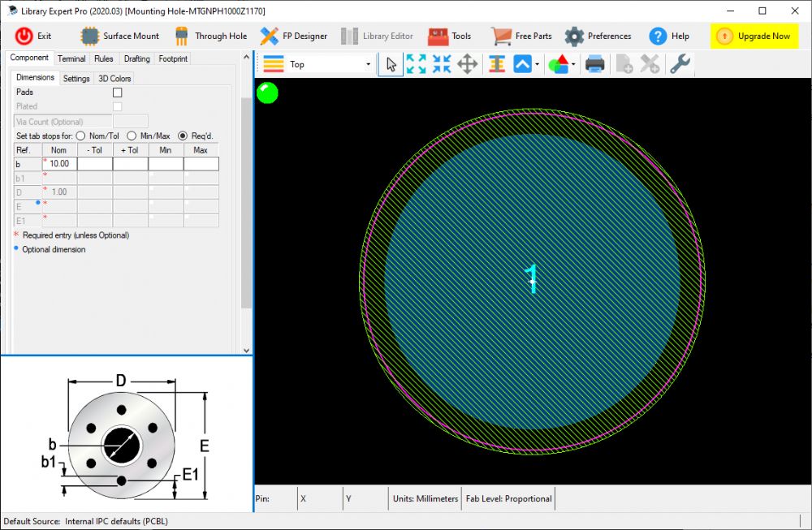The height and width of the screenshot is (530, 812).
Task: Select Nom/Tol tab stops radio
Action: 80,136
